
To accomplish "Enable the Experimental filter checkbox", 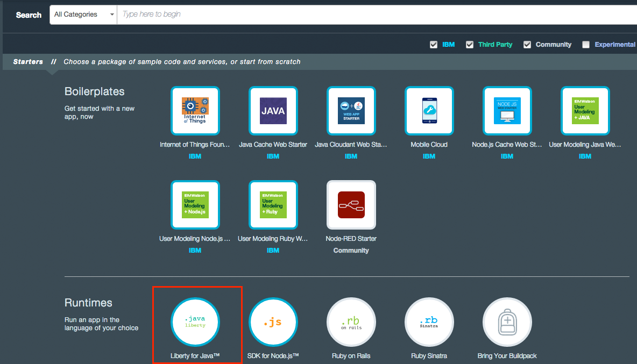I will pos(586,45).
